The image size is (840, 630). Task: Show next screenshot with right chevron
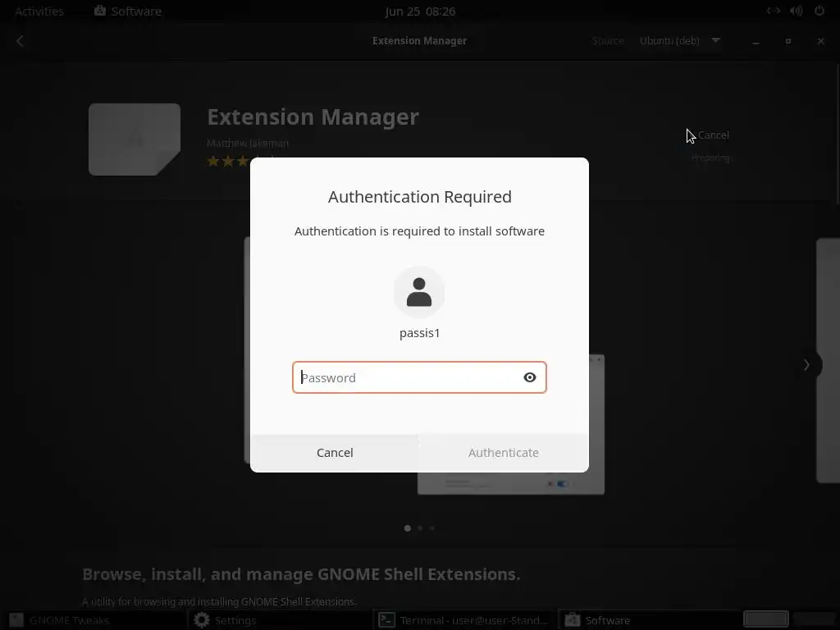pyautogui.click(x=806, y=365)
